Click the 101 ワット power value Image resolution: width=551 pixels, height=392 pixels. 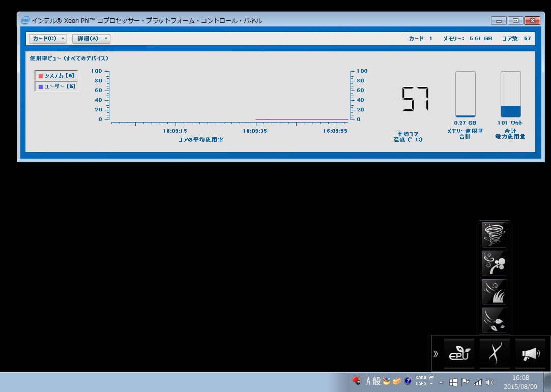(x=510, y=123)
